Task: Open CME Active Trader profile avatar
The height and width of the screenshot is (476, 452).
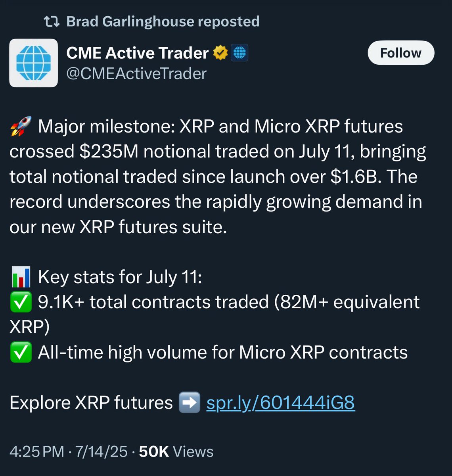Action: coord(34,63)
